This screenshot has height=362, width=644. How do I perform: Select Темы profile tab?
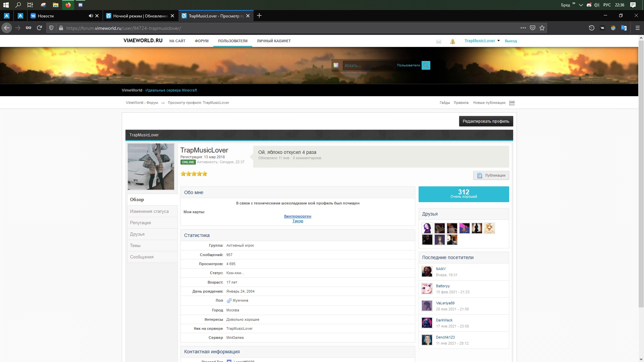152,245
